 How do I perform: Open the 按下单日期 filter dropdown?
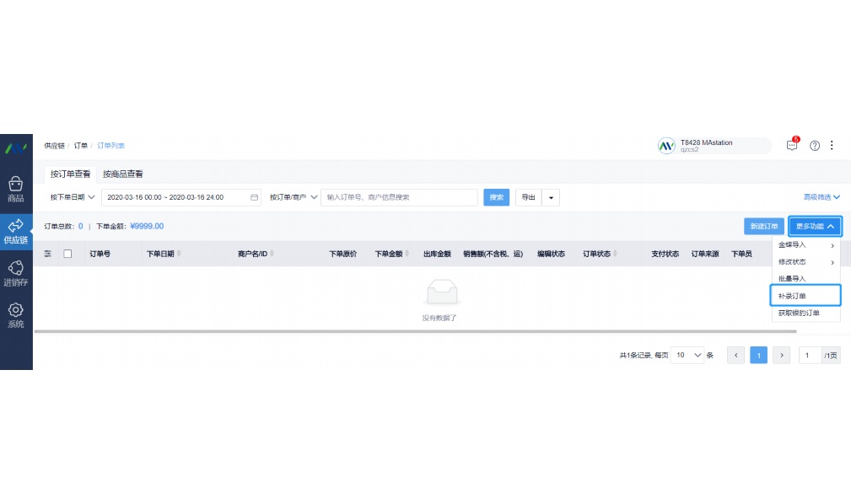pos(74,196)
